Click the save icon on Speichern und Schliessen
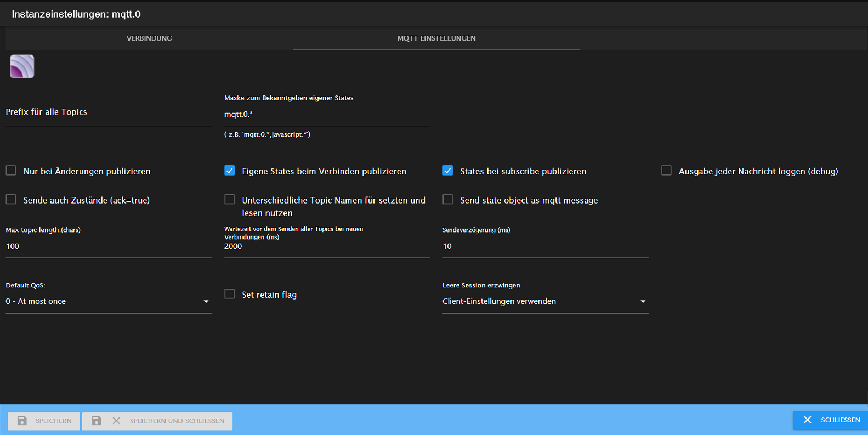 [97, 421]
